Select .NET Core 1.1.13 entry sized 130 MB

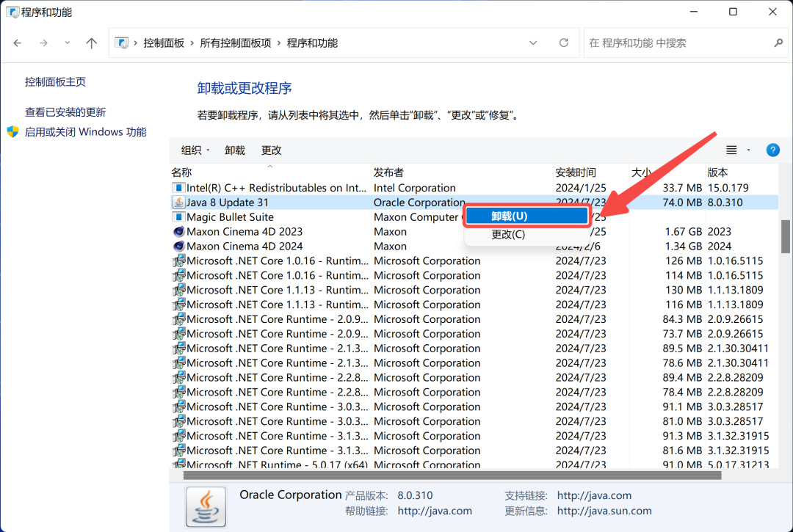[x=474, y=291]
